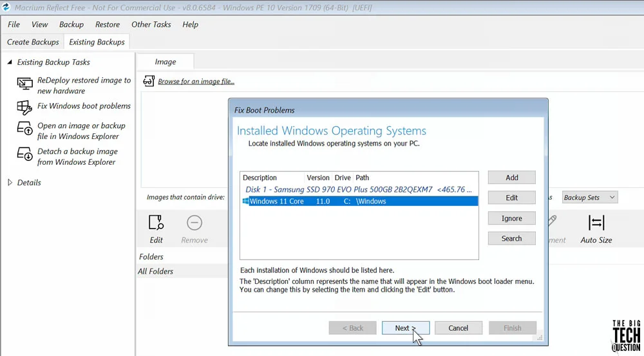Click the Open image in Explorer icon
The image size is (644, 356).
click(x=24, y=127)
